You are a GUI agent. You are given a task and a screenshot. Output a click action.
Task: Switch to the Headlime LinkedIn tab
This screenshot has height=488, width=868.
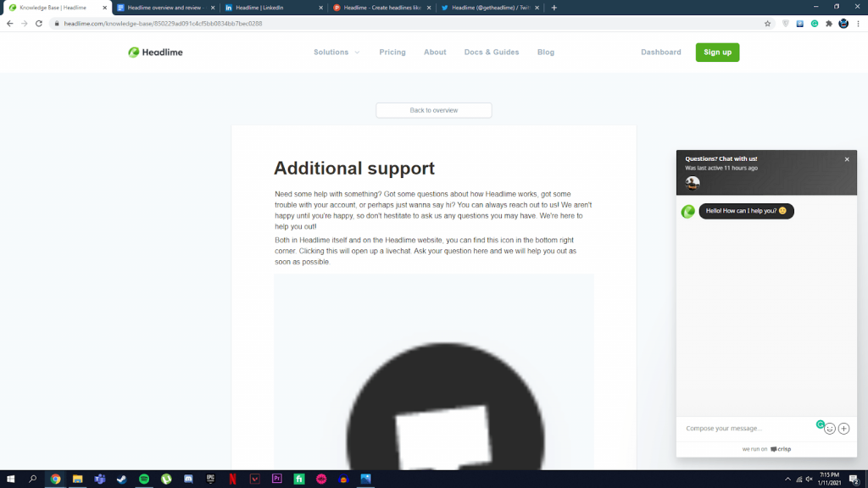click(x=274, y=8)
